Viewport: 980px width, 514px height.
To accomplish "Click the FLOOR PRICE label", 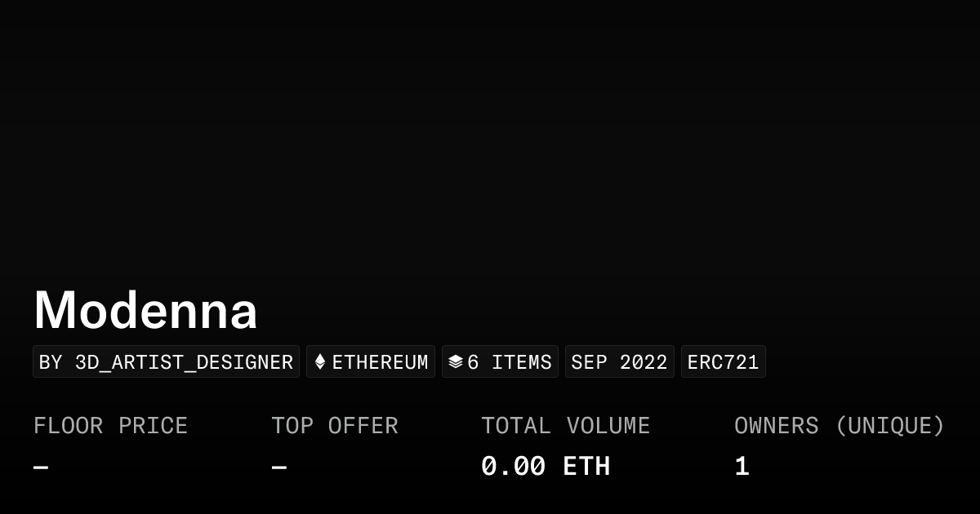I will [110, 426].
